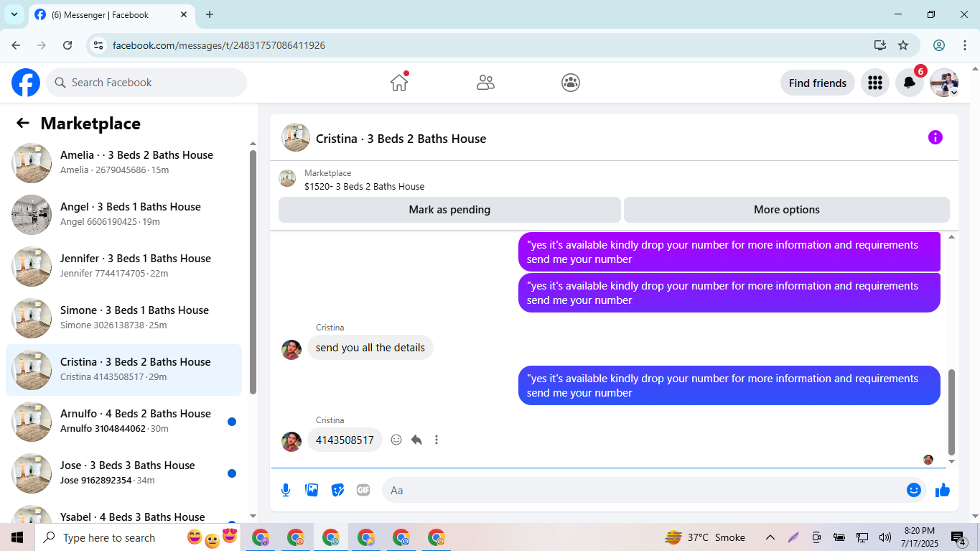Viewport: 980px width, 551px height.
Task: Send a thumbs-up like
Action: click(943, 490)
